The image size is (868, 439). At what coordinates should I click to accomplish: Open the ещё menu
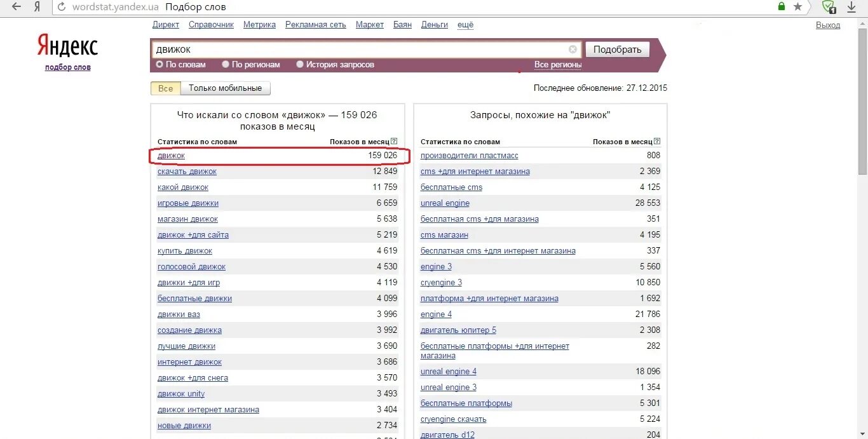(465, 24)
